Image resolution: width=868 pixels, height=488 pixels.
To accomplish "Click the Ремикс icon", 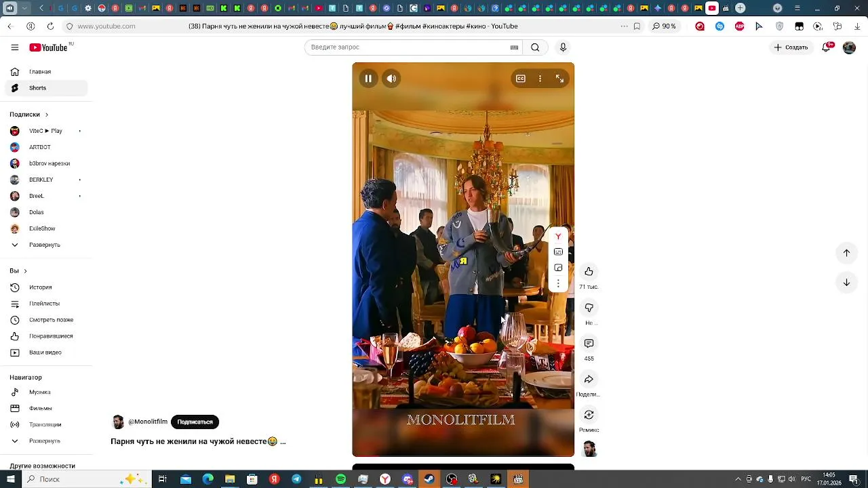I will coord(589,415).
